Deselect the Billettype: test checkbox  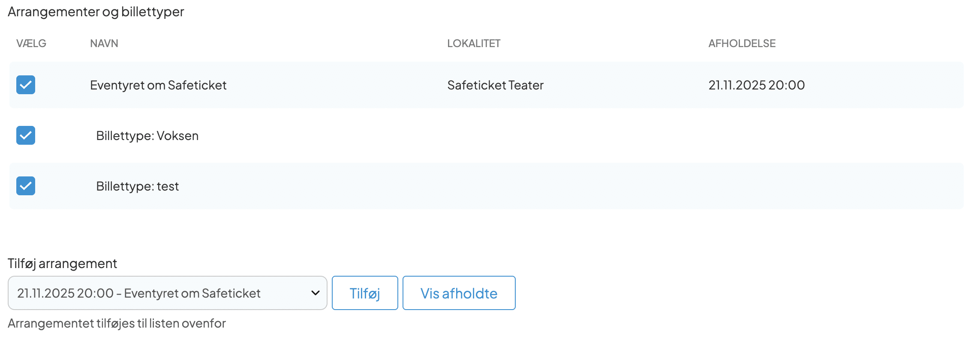26,186
